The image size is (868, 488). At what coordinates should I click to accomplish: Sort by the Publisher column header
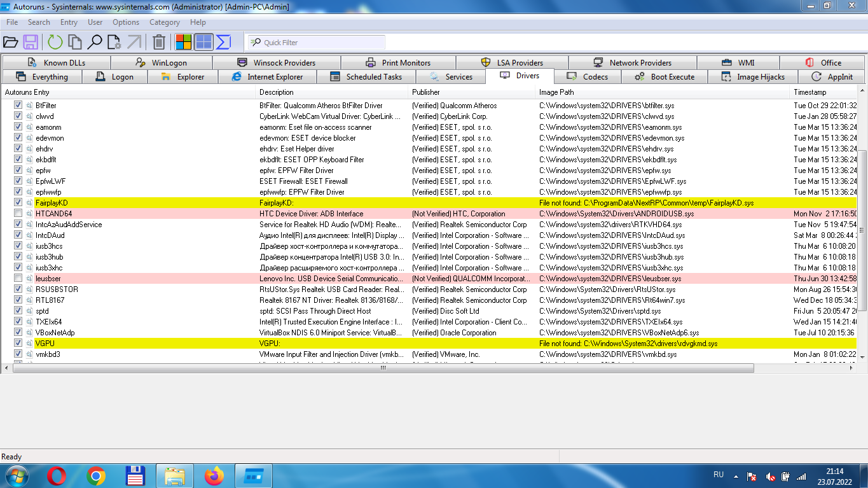pos(472,92)
